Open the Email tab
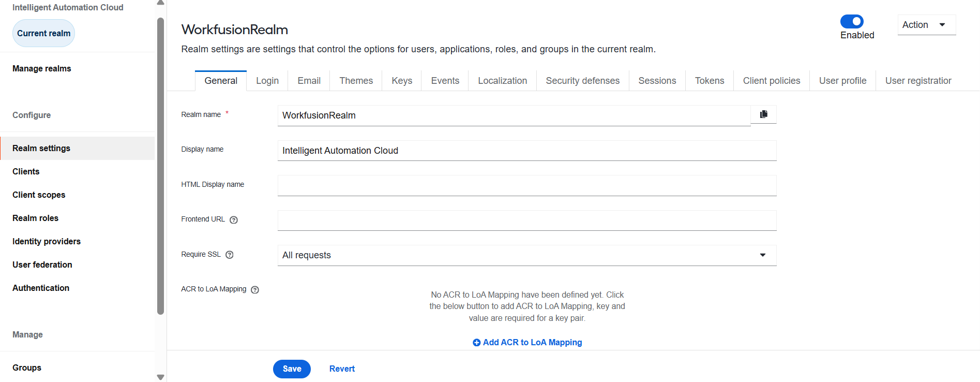Viewport: 980px width, 382px height. [x=309, y=81]
